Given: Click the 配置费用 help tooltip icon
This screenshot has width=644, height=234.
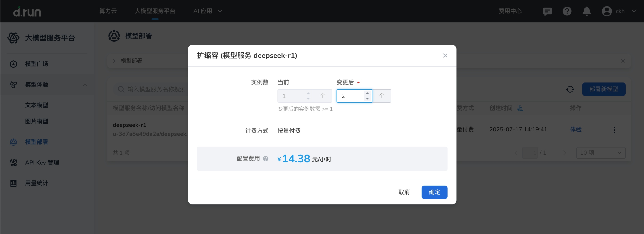Looking at the screenshot, I should coord(266,159).
